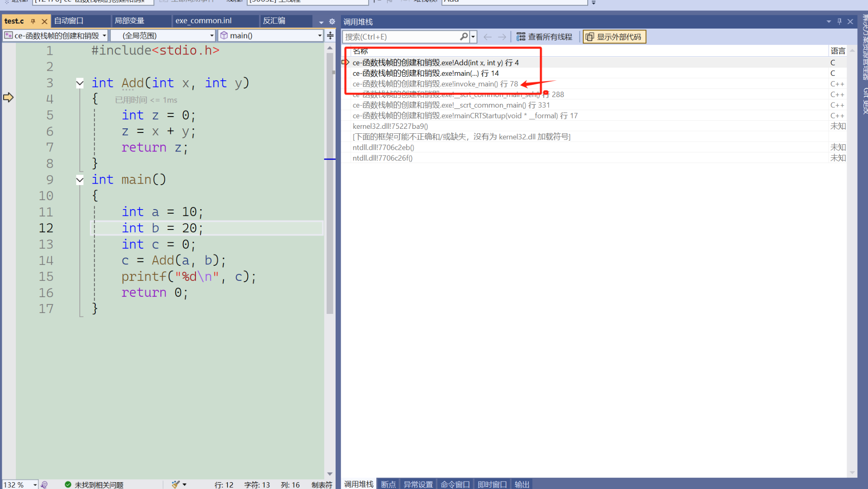Open the scope dropdown (全局范围)

click(163, 35)
